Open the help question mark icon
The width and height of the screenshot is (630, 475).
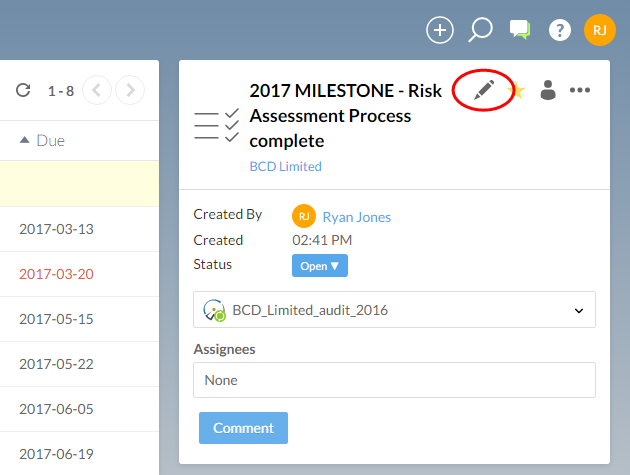tap(560, 30)
